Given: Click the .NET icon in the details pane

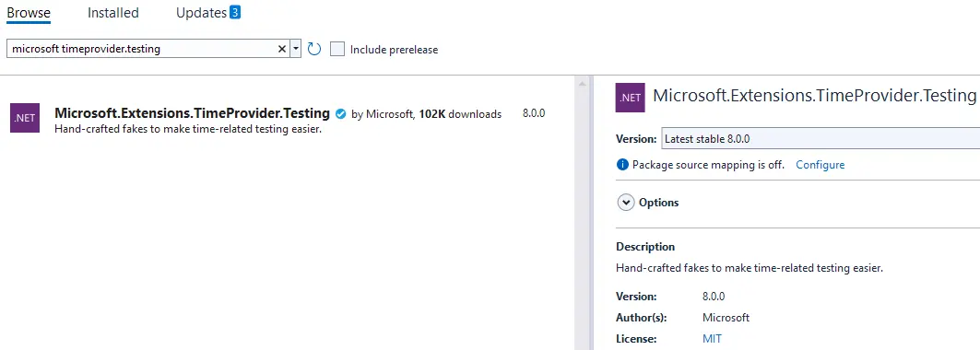Looking at the screenshot, I should [630, 98].
